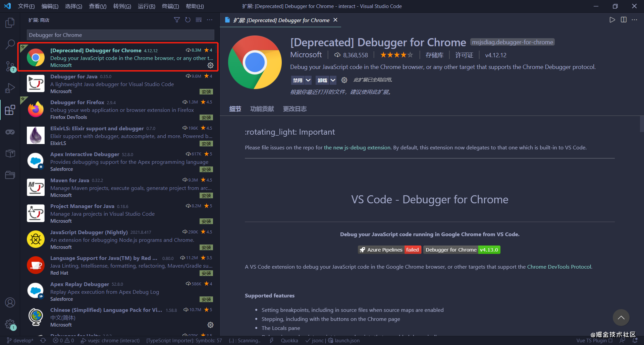Viewport: 644px width, 345px height.
Task: Open the editor more actions ellipsis
Action: pyautogui.click(x=634, y=20)
